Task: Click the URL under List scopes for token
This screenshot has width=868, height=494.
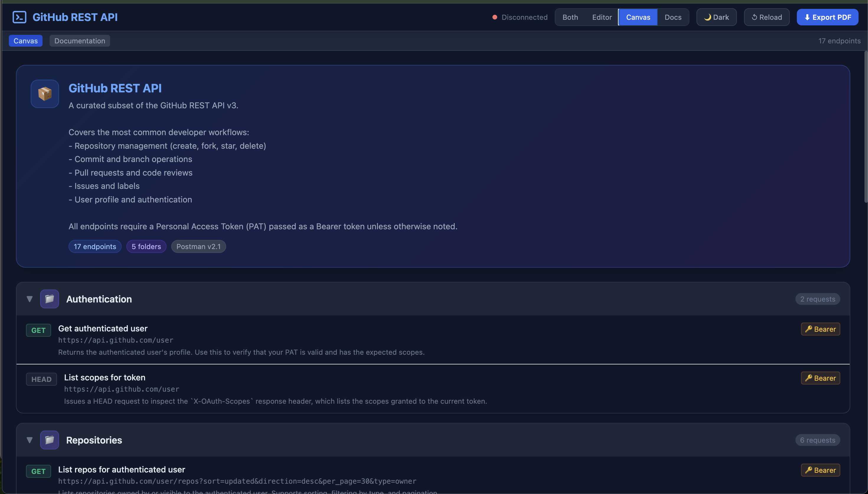Action: tap(122, 389)
